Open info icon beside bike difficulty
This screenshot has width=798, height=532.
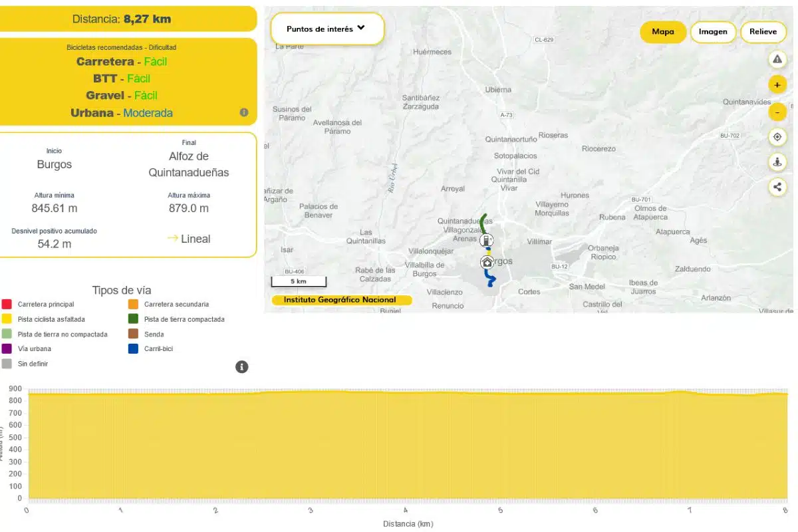[244, 112]
